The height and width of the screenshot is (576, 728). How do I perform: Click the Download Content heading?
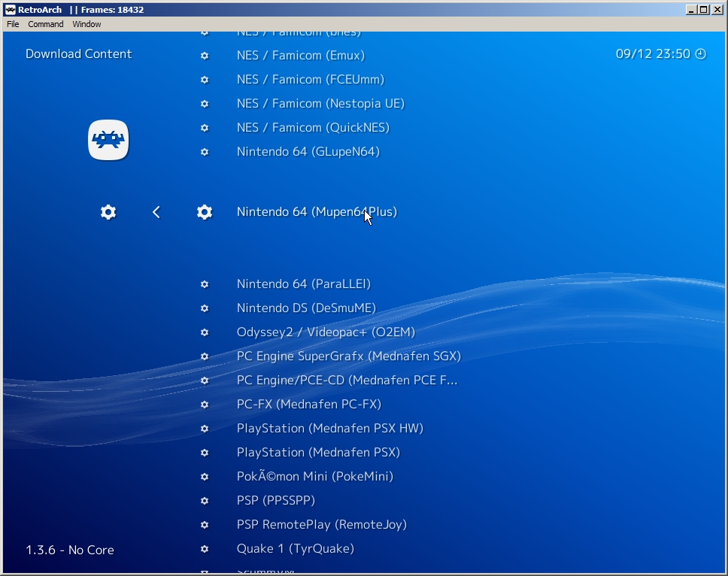[x=78, y=54]
